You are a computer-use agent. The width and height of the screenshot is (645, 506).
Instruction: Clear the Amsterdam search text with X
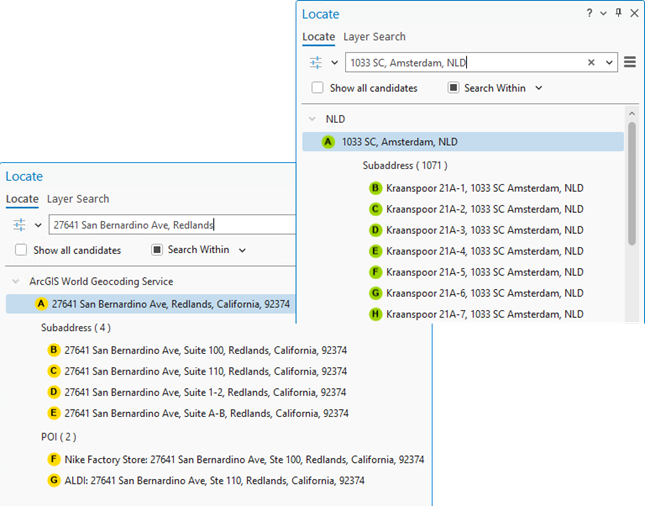591,62
